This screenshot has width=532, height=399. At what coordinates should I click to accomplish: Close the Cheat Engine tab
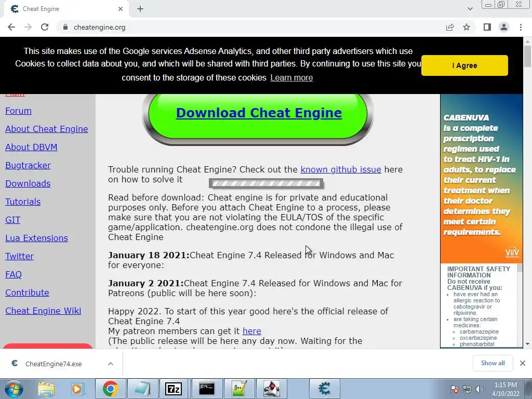point(121,9)
